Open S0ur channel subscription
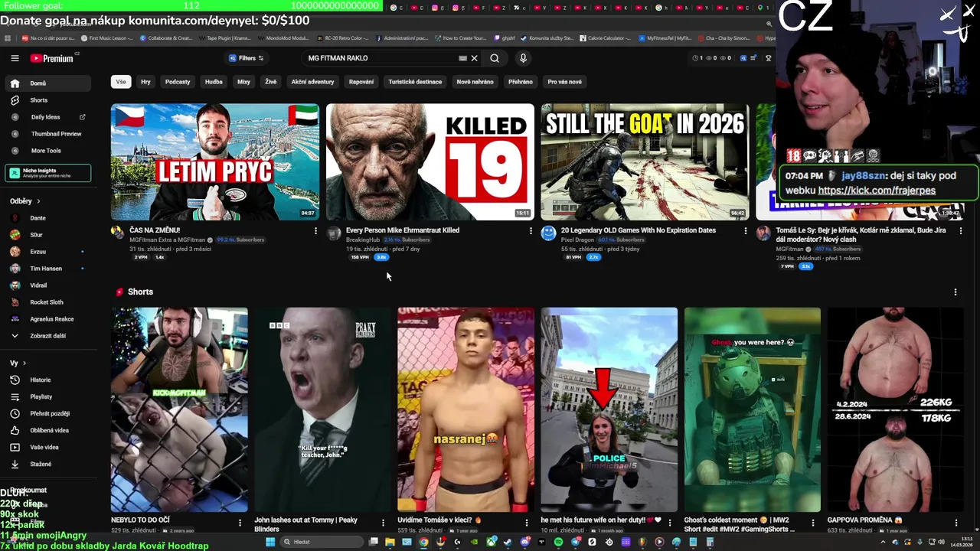The image size is (980, 551). (47, 235)
